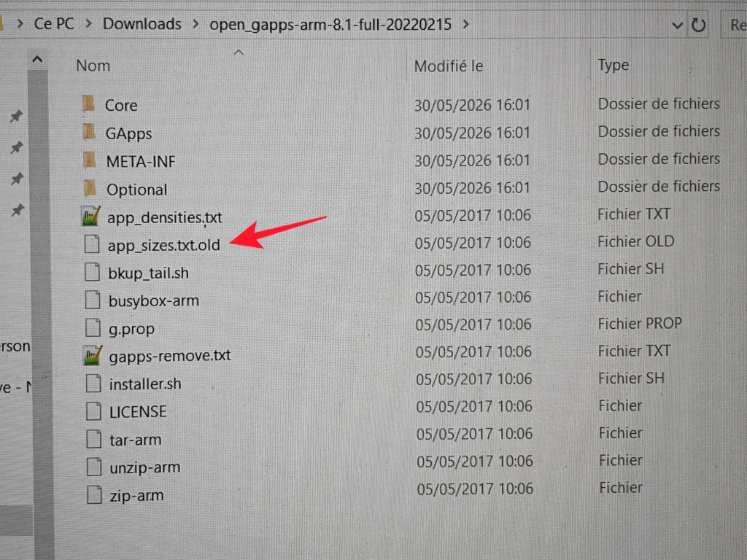Screen dimensions: 747x560
Task: Click the date cell of Core row
Action: tap(472, 105)
